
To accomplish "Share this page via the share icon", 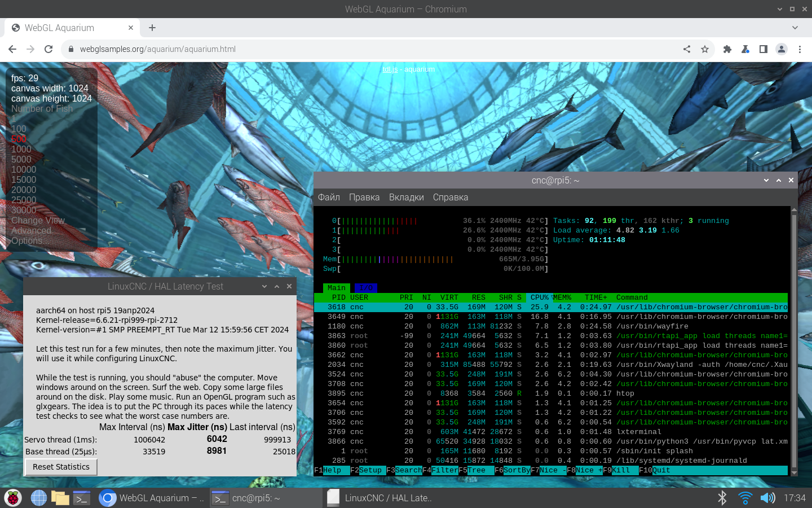I will (687, 49).
